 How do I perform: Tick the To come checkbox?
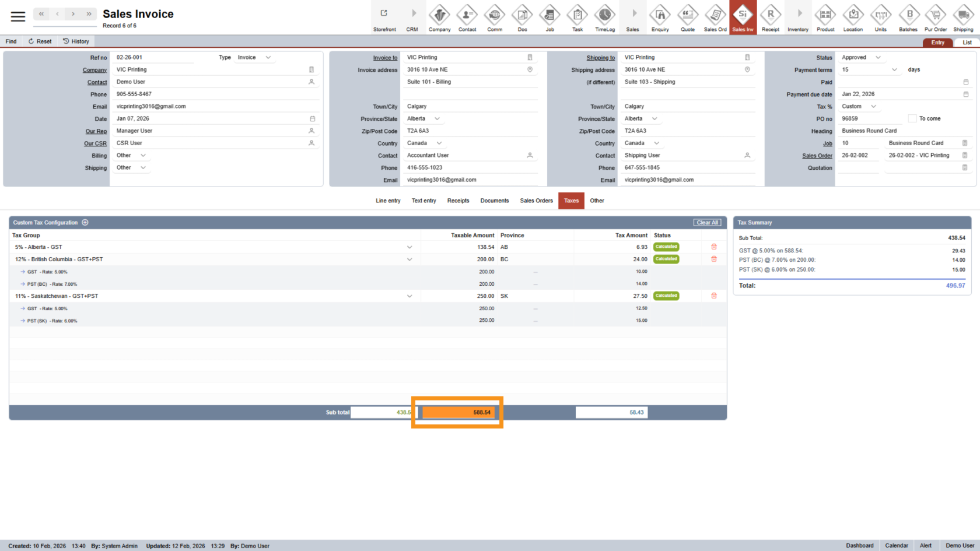point(912,118)
